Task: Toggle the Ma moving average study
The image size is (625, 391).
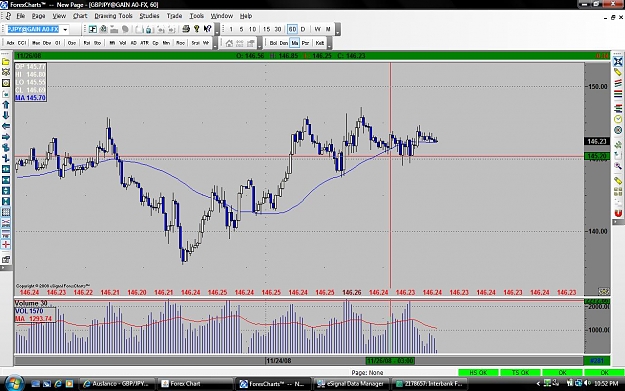Action: pos(295,43)
